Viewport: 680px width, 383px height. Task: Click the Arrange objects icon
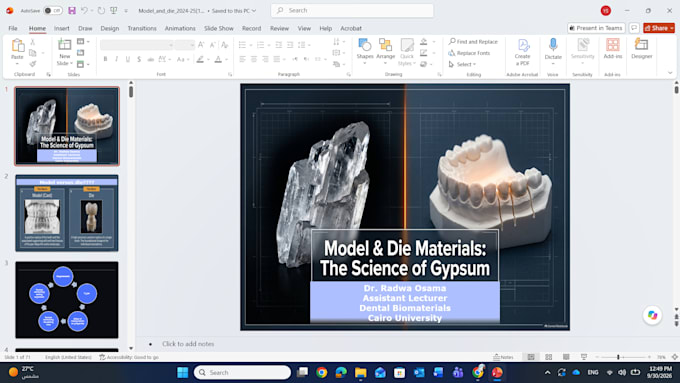point(385,45)
